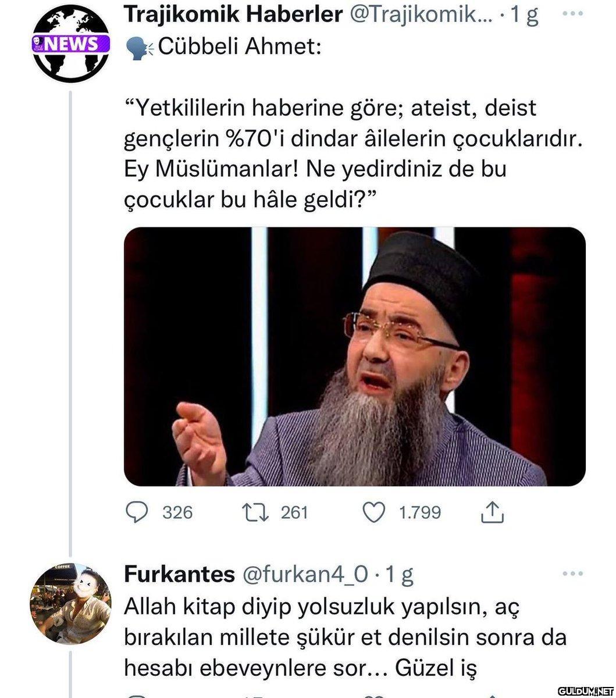616x698 pixels.
Task: Open the Furkantes profile picture
Action: [70, 604]
